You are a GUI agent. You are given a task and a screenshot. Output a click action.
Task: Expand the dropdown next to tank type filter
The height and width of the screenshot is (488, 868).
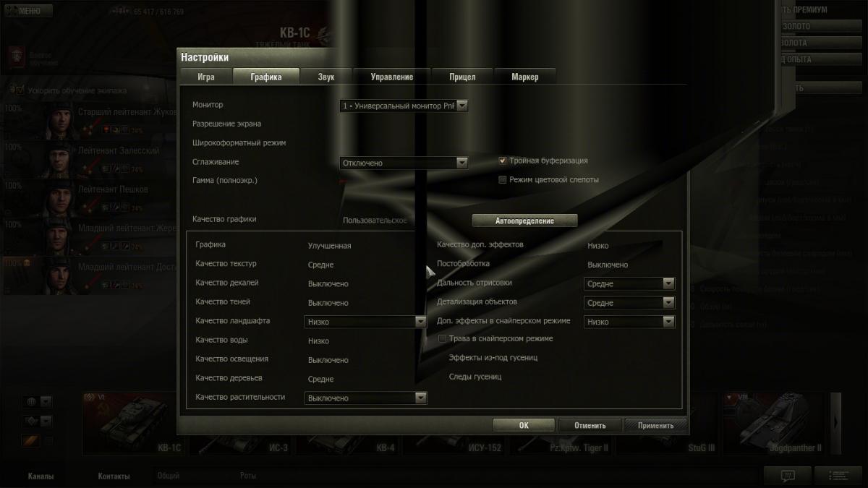point(46,421)
